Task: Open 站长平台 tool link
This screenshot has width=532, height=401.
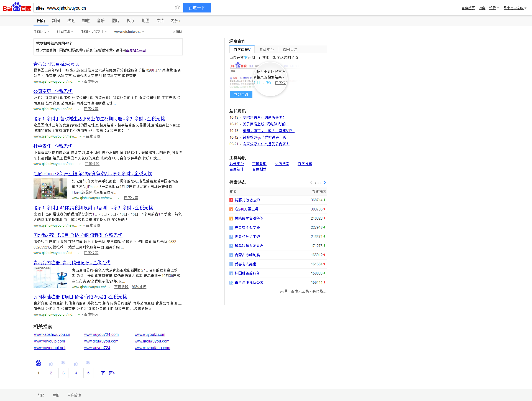Action: 237,164
